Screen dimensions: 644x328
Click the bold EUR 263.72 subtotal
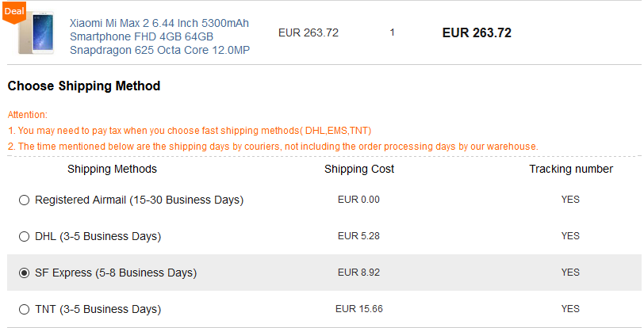click(476, 33)
